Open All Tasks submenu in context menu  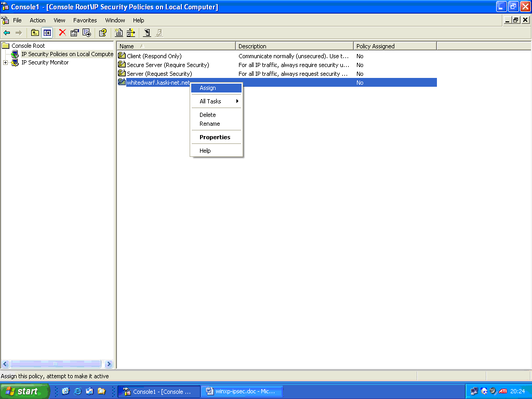tap(217, 101)
